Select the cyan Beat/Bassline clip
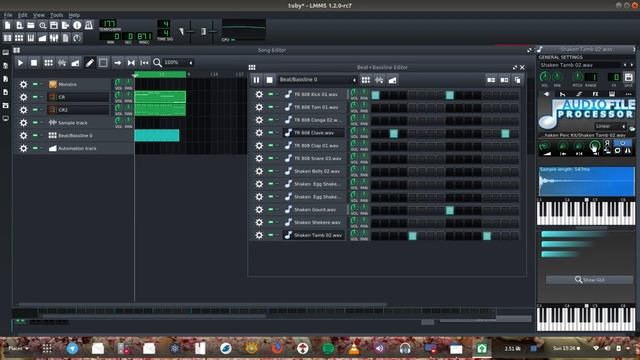640x360 pixels. click(157, 135)
